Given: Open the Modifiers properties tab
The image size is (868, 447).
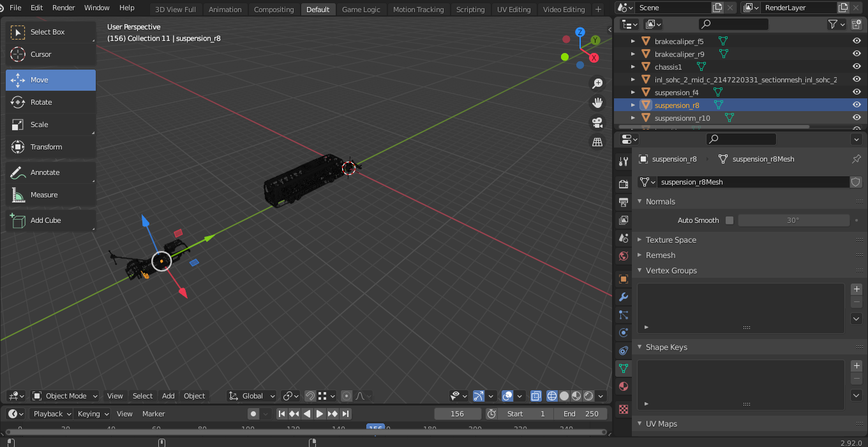Looking at the screenshot, I should point(624,297).
